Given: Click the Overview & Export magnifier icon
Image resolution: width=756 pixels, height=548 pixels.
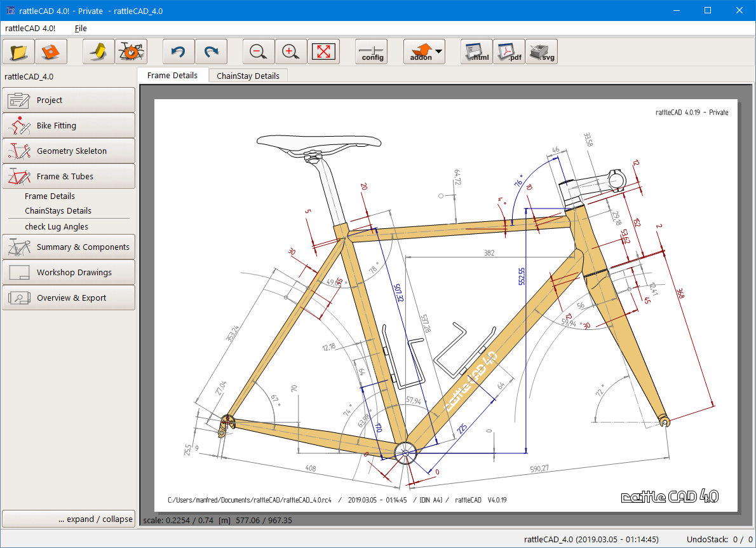Looking at the screenshot, I should click(x=19, y=298).
